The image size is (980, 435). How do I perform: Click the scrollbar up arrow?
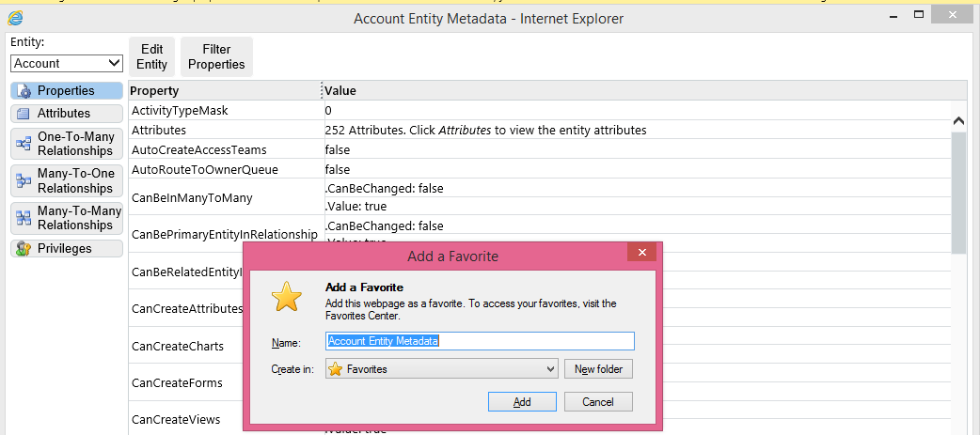coord(958,121)
